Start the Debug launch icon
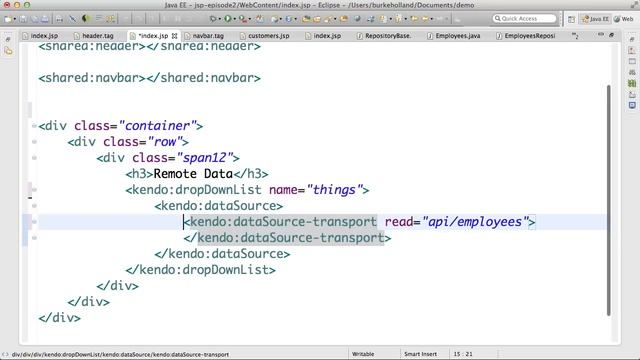Screen dimensions: 640x360 tap(213, 19)
